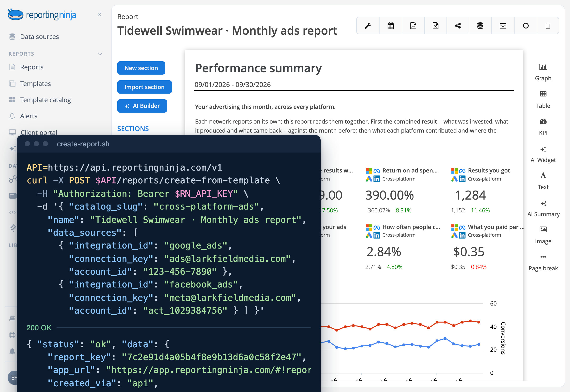Add an AI Widget
Screen dimensions: 570x392
[x=543, y=154]
